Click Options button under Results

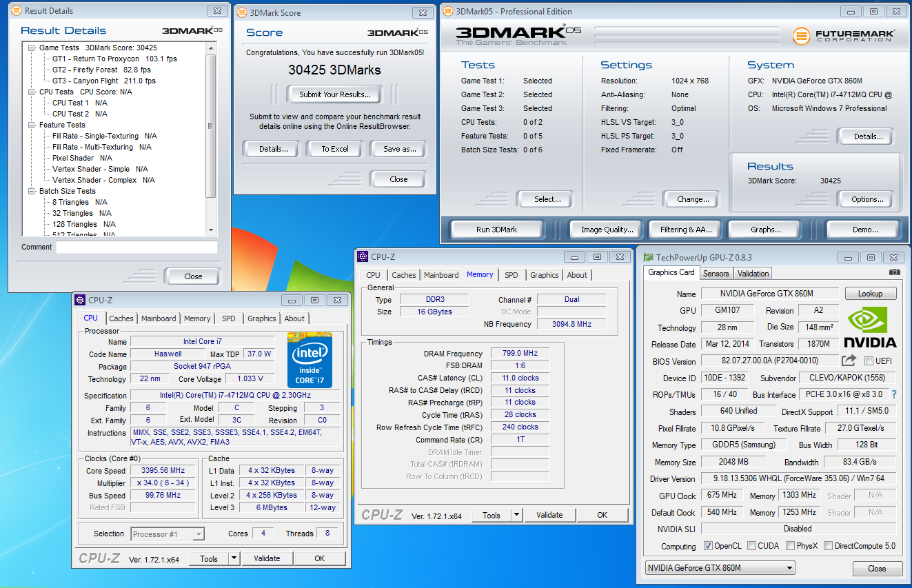click(x=867, y=199)
